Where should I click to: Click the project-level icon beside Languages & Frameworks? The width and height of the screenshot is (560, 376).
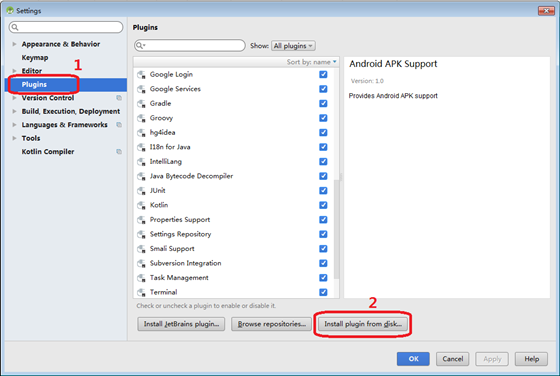click(x=119, y=125)
